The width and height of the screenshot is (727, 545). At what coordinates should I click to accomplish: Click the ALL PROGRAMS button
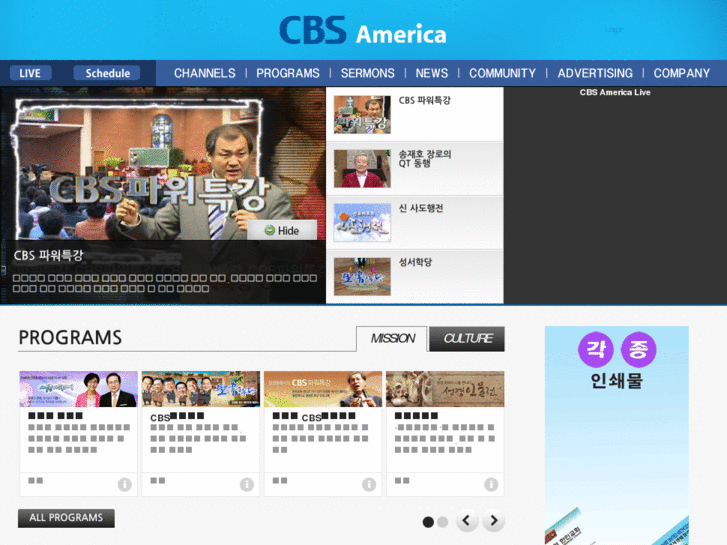[66, 518]
